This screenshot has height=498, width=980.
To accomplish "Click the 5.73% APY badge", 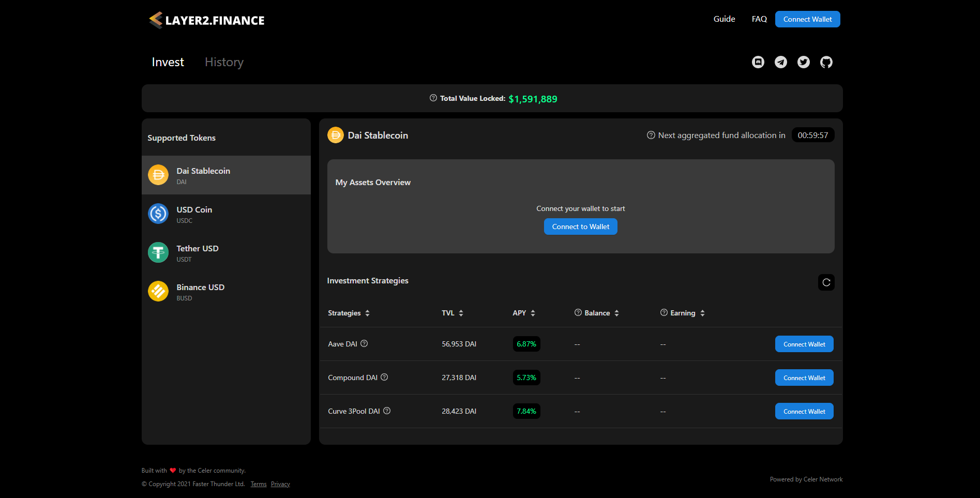I will tap(526, 378).
